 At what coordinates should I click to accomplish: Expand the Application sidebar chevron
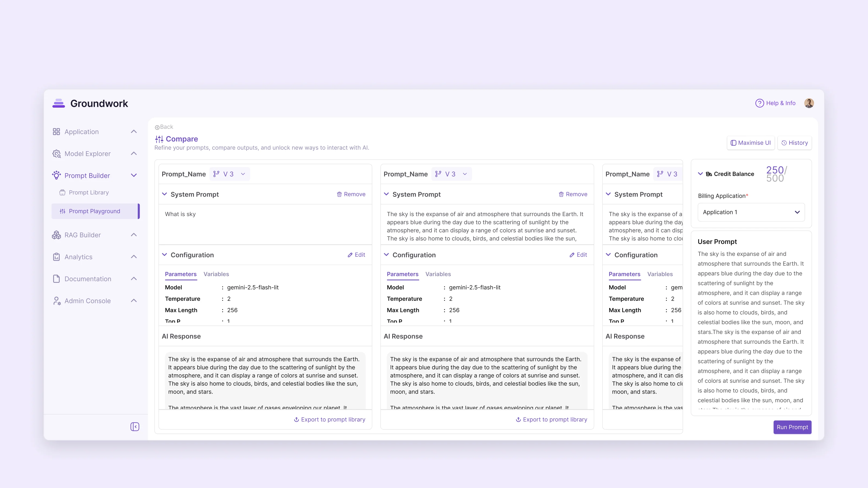tap(134, 132)
